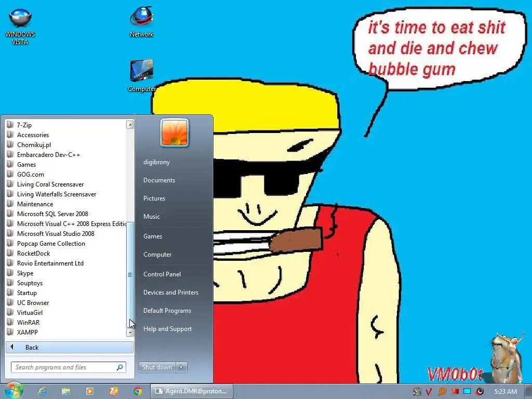This screenshot has height=399, width=532.
Task: Click the Show desktop strip at the taskbar end
Action: coord(528,391)
